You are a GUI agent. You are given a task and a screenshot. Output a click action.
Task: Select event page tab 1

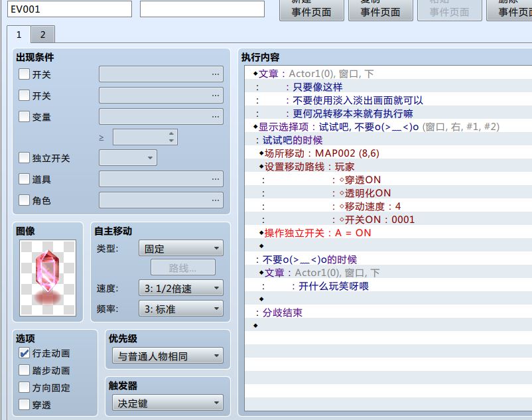coord(19,35)
